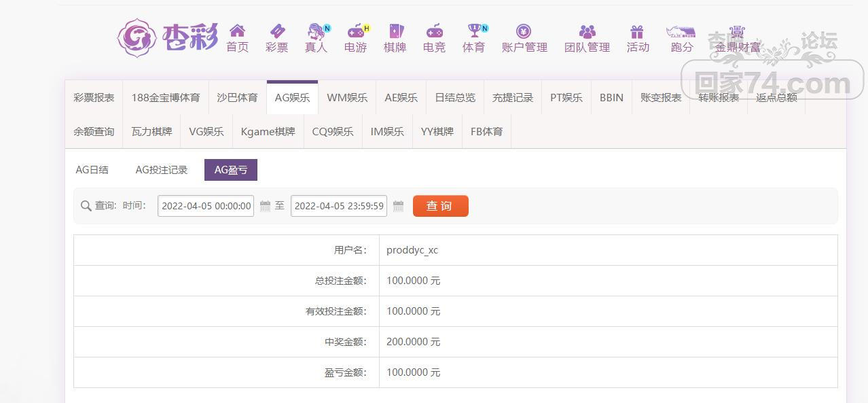Open the 彩票 lottery ticket icon
Screen dimensions: 868x403
click(277, 31)
